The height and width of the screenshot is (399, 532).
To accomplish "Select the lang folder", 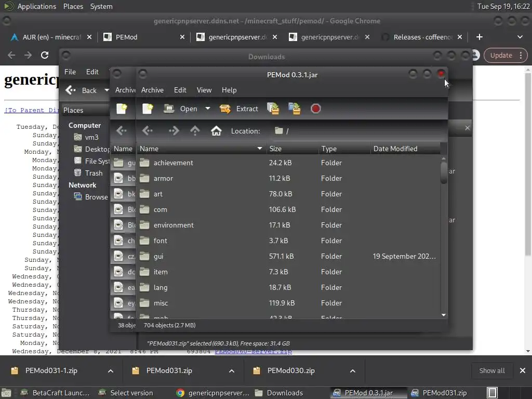I will pyautogui.click(x=288, y=288).
